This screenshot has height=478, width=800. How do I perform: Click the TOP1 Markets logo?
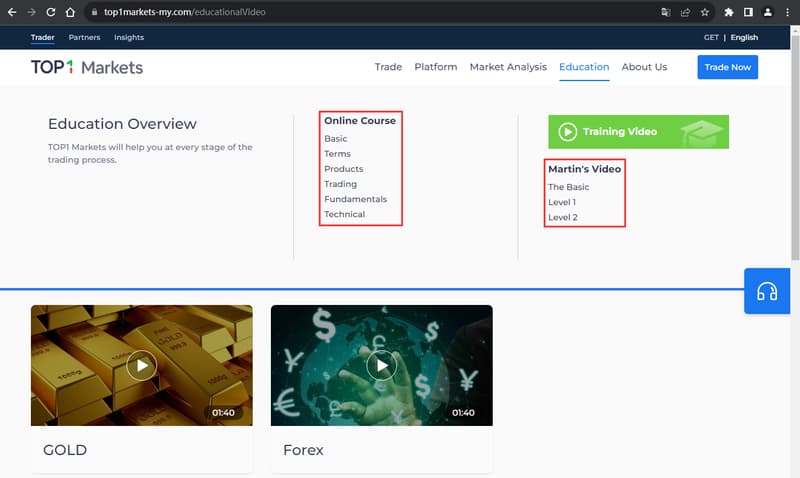tap(87, 67)
